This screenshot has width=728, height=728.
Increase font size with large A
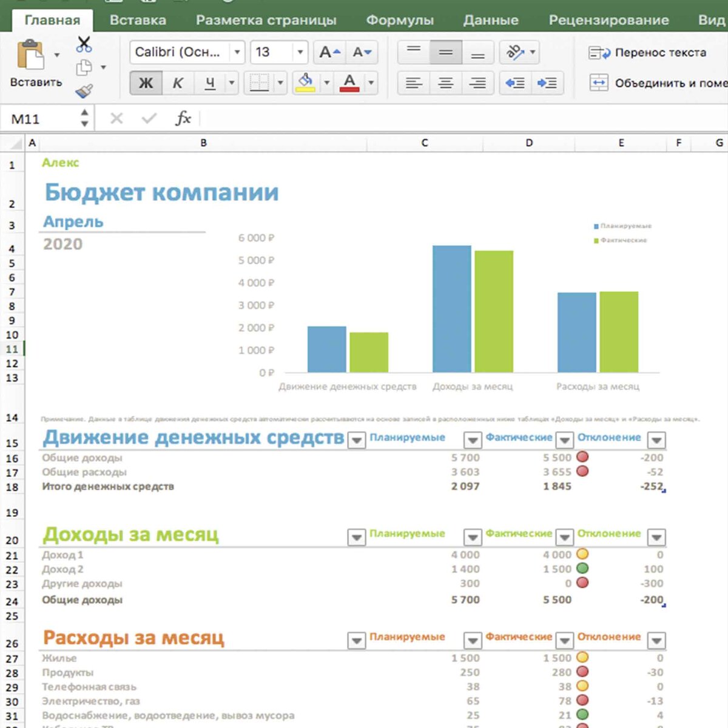pos(330,52)
